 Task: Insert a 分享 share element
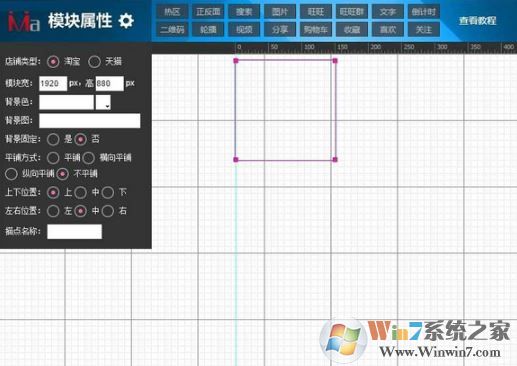[280, 30]
